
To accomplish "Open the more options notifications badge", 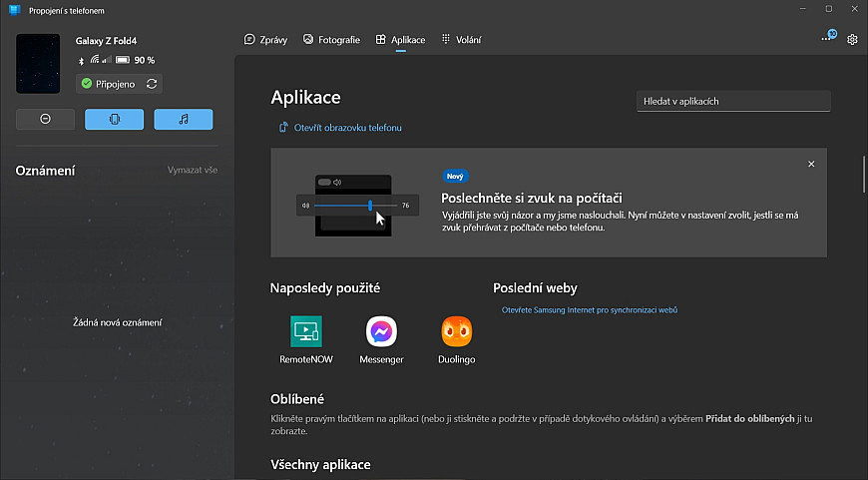I will click(x=829, y=37).
